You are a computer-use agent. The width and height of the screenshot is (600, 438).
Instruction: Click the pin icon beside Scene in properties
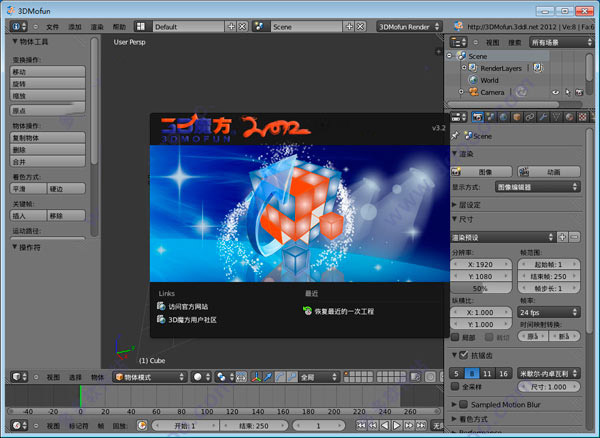[455, 135]
